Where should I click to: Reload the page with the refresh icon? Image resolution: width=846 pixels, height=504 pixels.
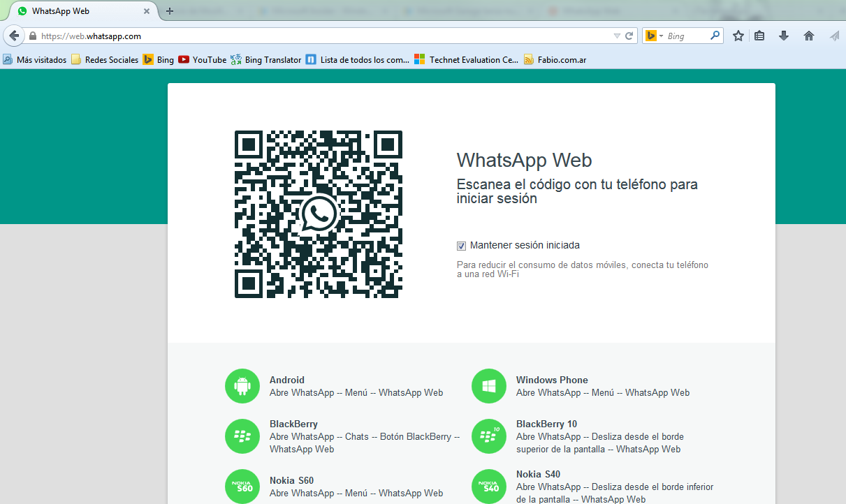pyautogui.click(x=629, y=36)
